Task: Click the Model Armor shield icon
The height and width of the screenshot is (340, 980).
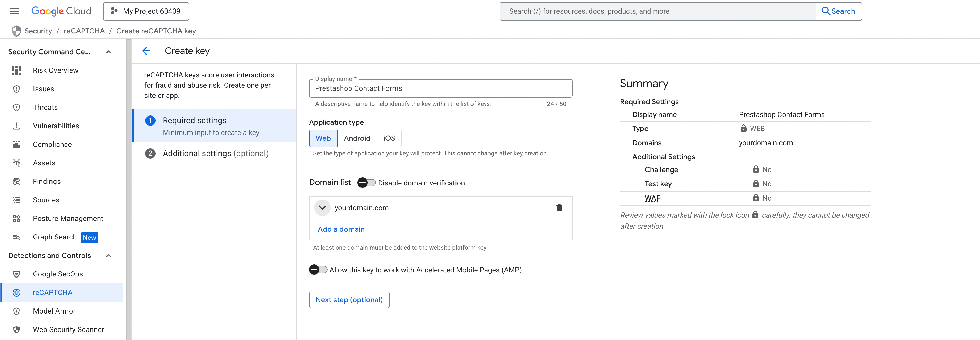Action: (x=16, y=311)
